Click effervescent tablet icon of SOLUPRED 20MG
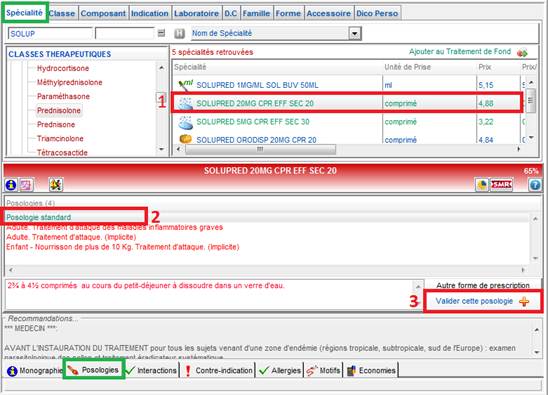Viewport: 548px width, 395px height. click(186, 103)
